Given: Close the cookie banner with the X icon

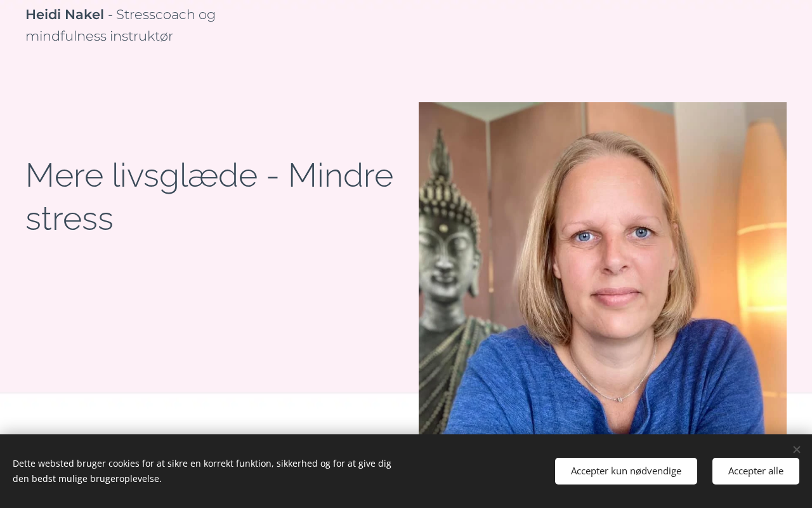Looking at the screenshot, I should [797, 450].
